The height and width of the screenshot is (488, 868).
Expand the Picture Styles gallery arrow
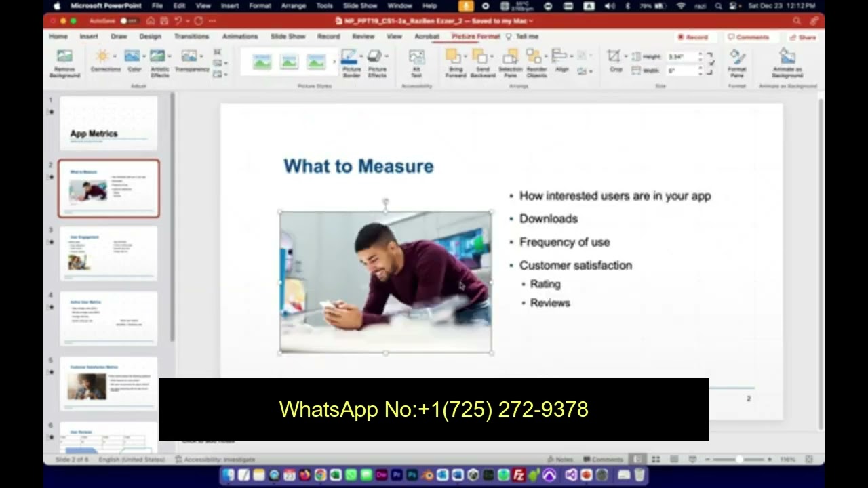click(334, 62)
